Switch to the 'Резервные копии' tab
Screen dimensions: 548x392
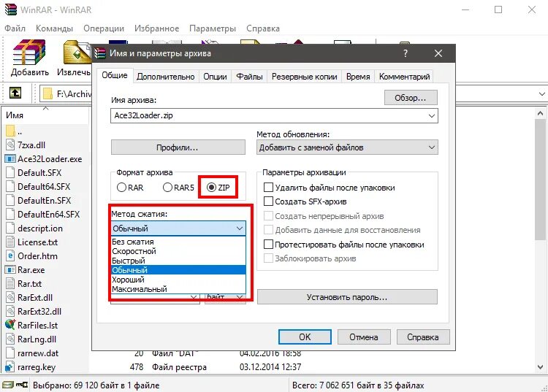pos(305,77)
